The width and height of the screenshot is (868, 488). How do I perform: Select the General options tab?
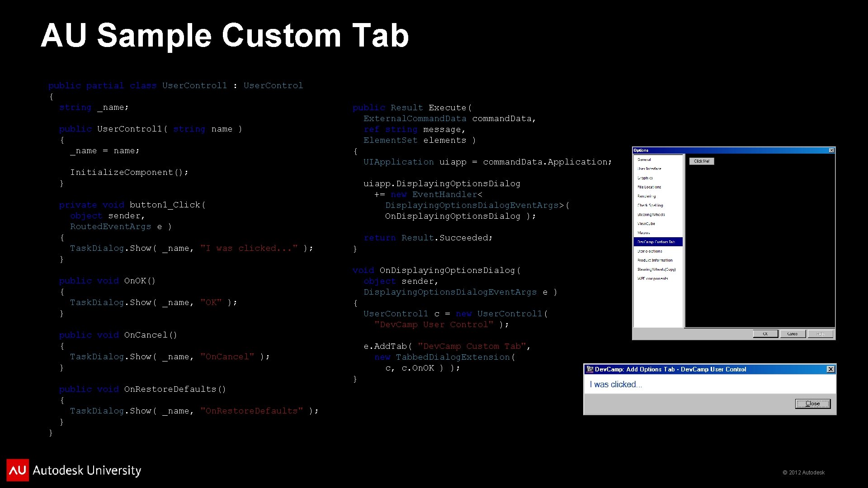coord(644,160)
